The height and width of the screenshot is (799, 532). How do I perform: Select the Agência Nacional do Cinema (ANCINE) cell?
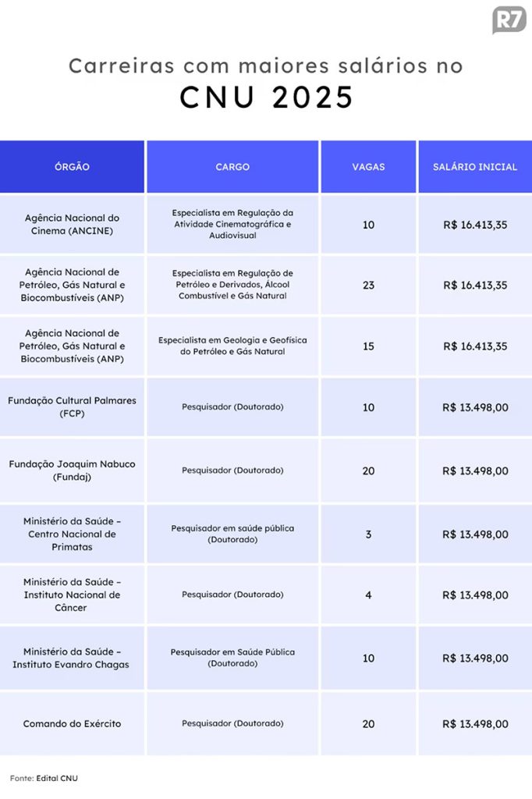click(x=72, y=224)
